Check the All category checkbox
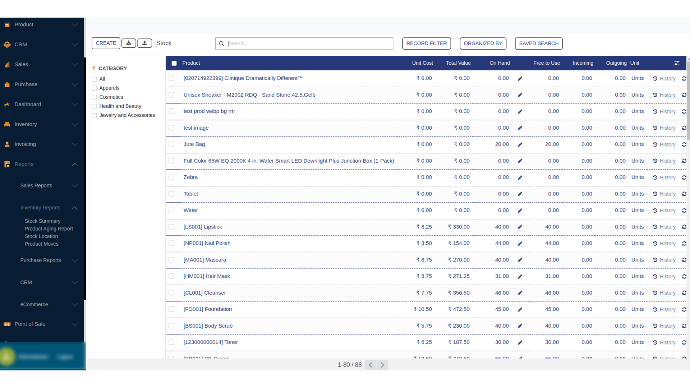The width and height of the screenshot is (690, 388). [94, 79]
